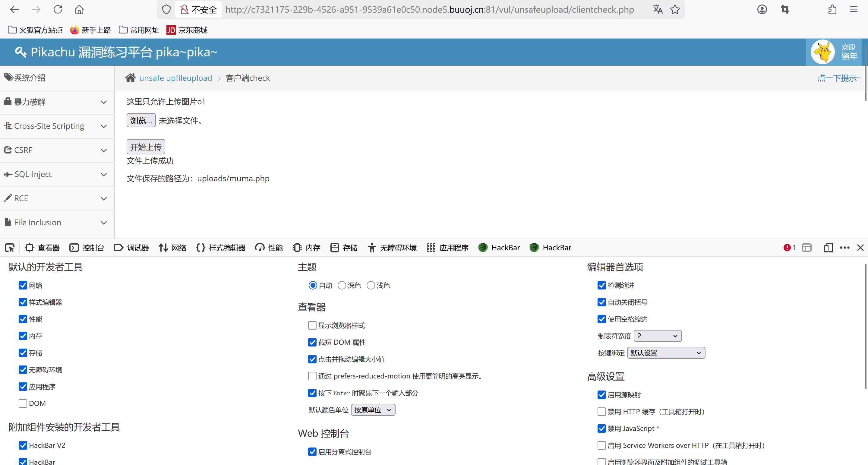868x465 pixels.
Task: Click the browser reload icon
Action: 58,9
